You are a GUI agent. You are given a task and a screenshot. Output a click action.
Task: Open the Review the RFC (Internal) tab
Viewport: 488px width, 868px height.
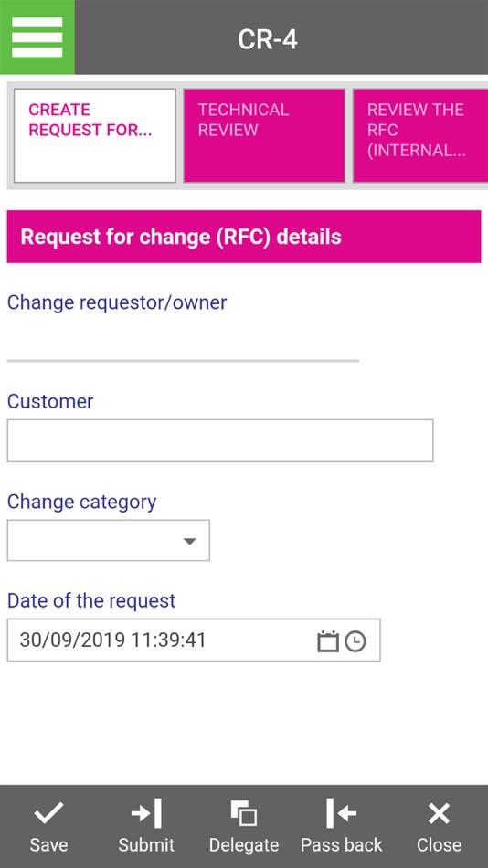click(x=420, y=135)
